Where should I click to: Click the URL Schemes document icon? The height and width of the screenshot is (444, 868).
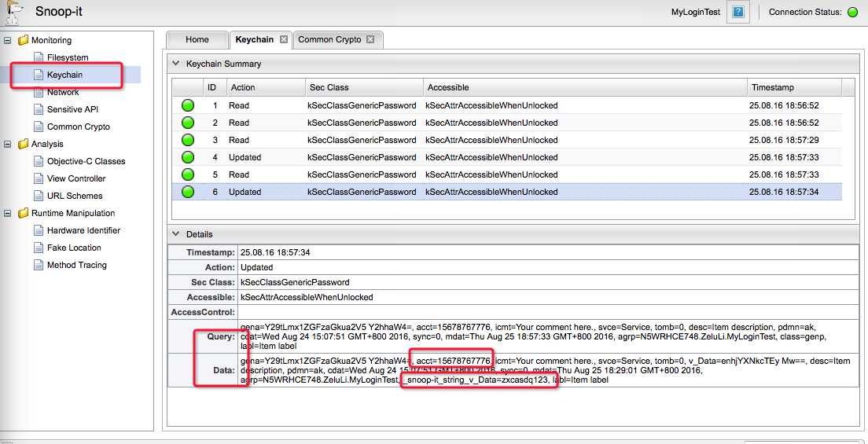pos(38,196)
